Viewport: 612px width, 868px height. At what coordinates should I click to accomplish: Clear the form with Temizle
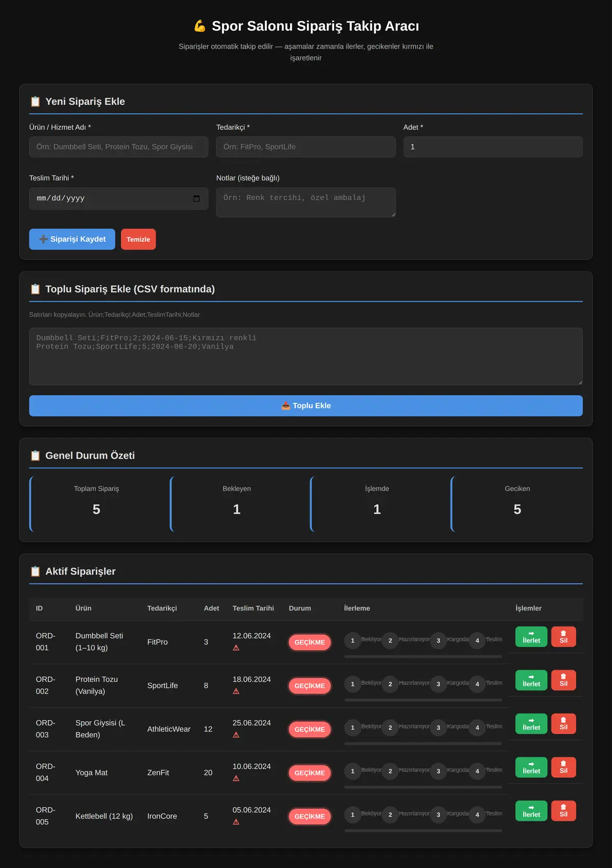138,239
